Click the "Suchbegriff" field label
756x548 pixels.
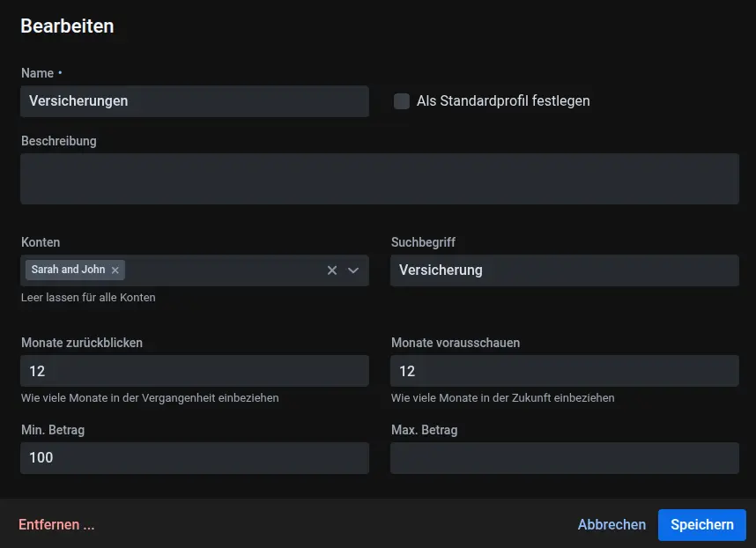[x=423, y=242]
